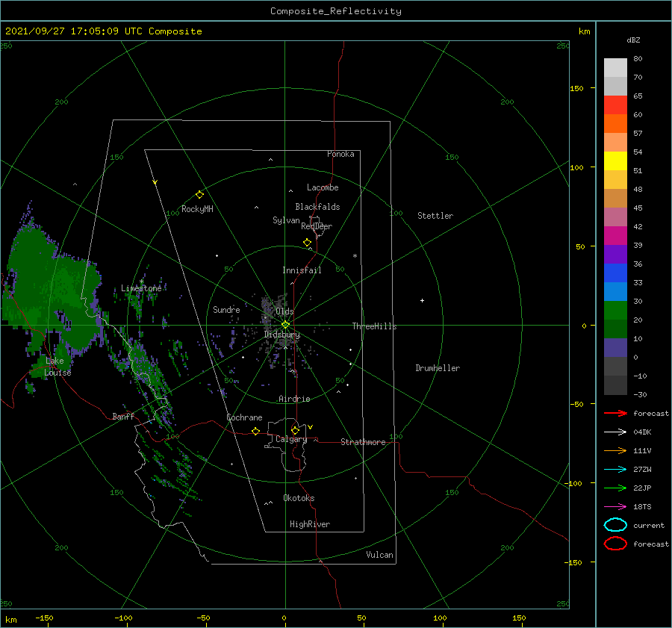This screenshot has height=628, width=672.
Task: Select the Okotoks label
Action: click(x=299, y=498)
